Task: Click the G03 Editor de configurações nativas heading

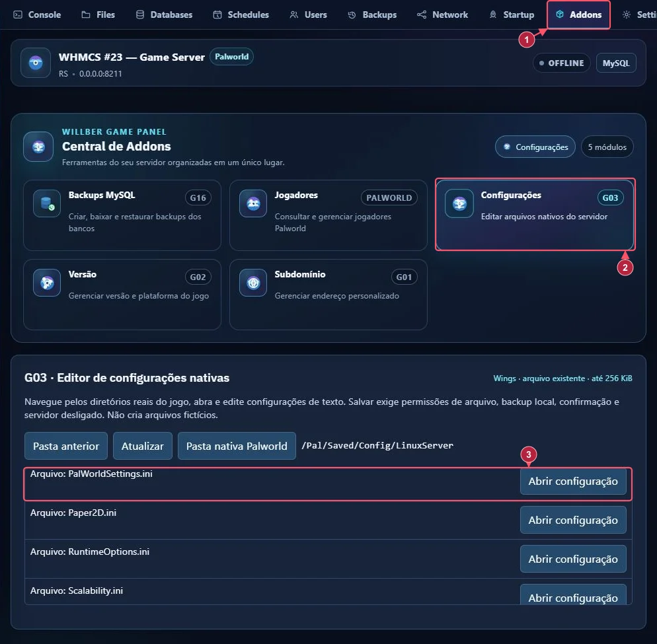Action: pos(127,378)
